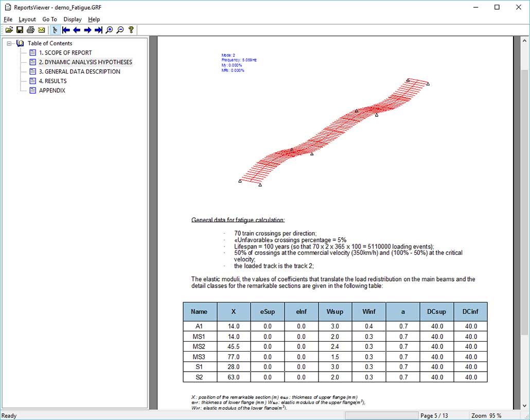Click the Table of Contents book icon
This screenshot has height=420, width=530.
point(20,43)
